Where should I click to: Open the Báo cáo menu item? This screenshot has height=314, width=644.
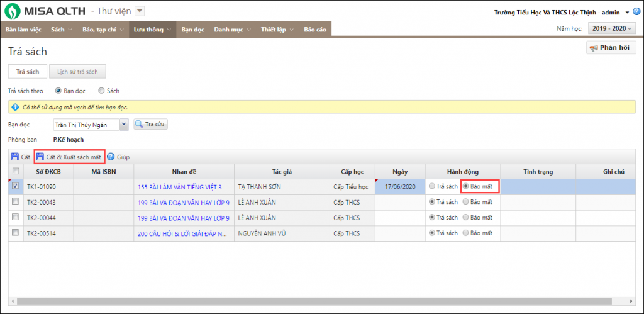[x=315, y=30]
